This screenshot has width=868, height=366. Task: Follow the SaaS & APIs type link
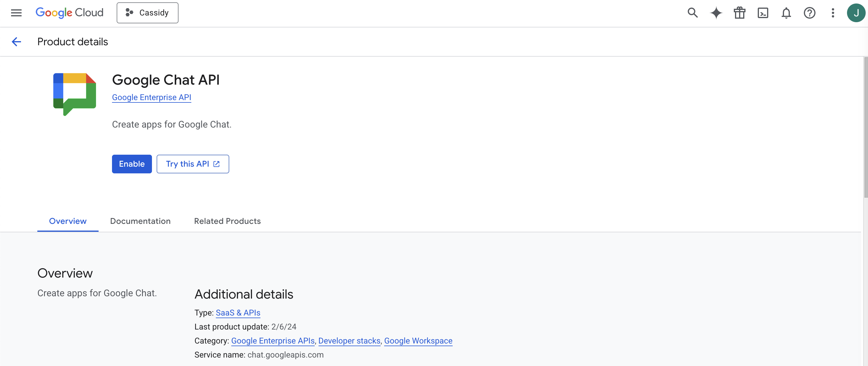238,313
